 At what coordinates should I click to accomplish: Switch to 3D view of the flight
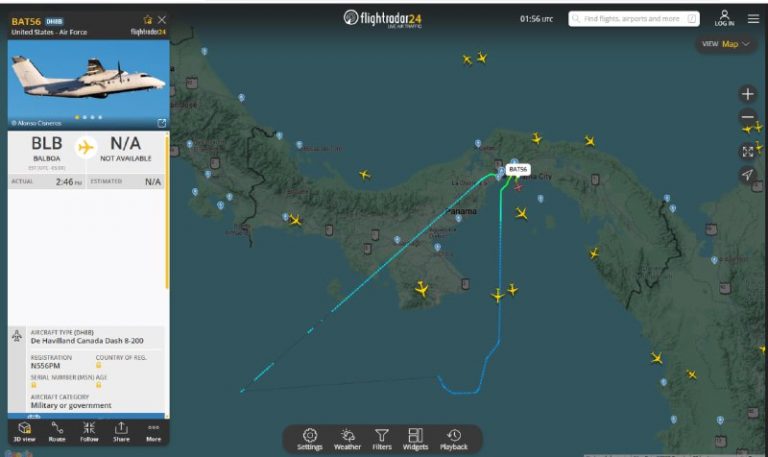click(24, 432)
